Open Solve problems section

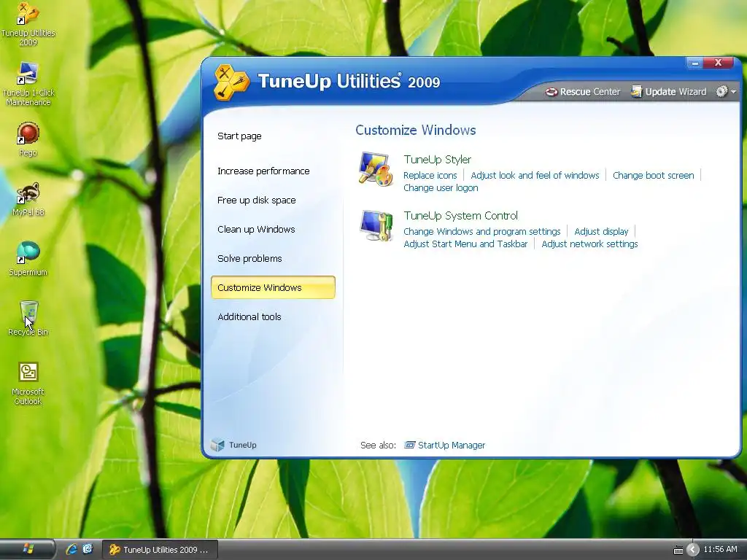click(249, 259)
